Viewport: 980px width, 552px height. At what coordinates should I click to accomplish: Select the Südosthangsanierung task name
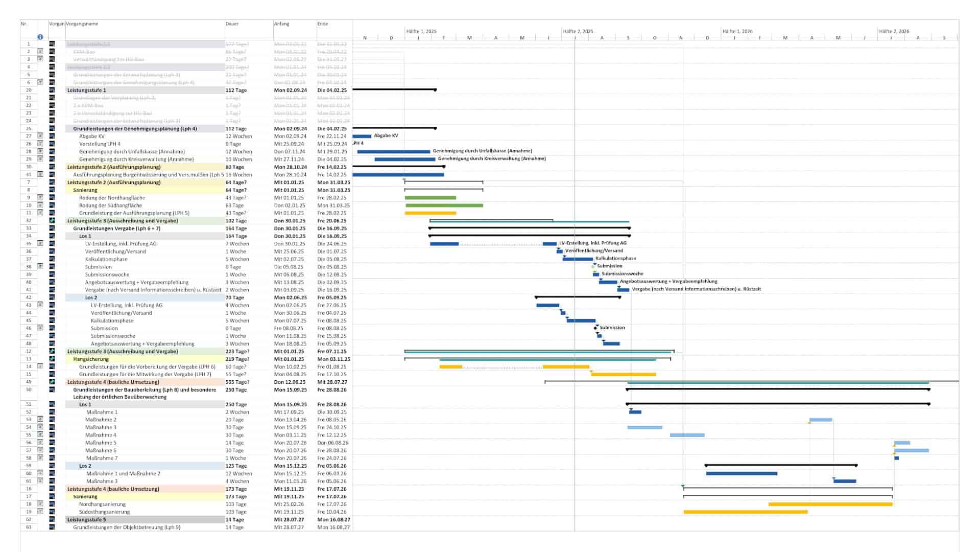104,512
